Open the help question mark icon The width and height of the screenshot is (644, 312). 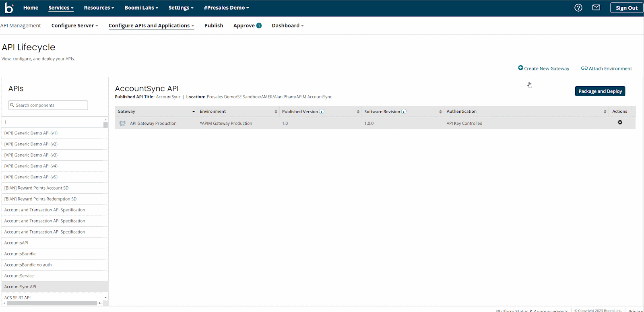coord(578,8)
